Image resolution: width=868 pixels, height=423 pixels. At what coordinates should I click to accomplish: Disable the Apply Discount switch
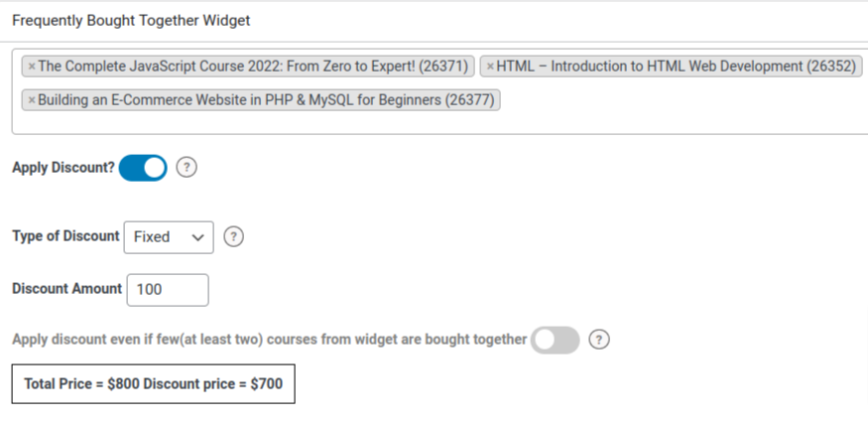[x=143, y=168]
